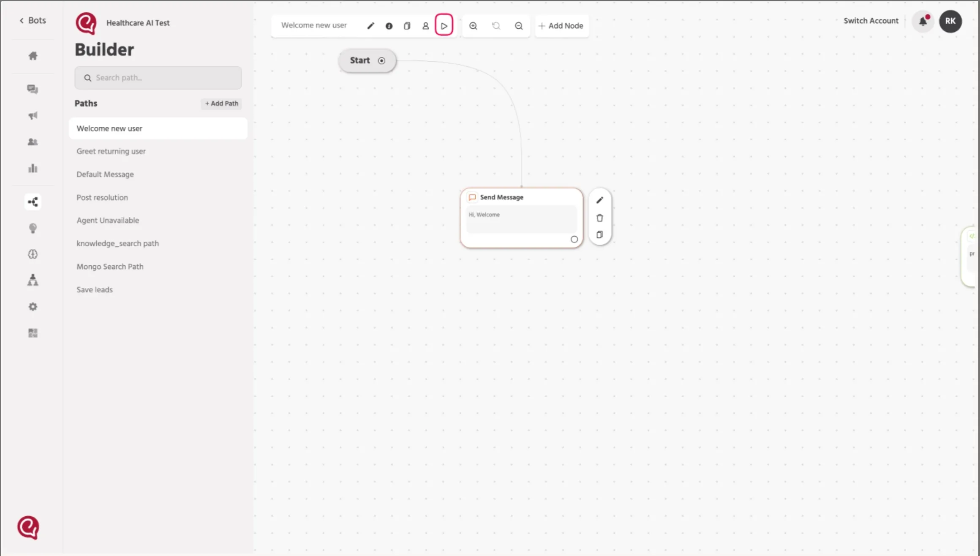This screenshot has height=556, width=980.
Task: Open the campaigns megaphone sidebar icon
Action: click(x=33, y=116)
